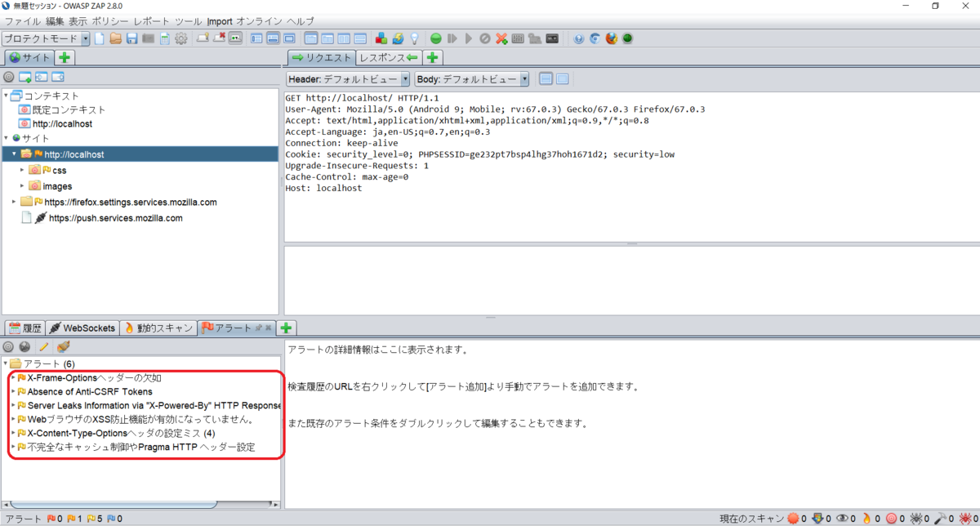
Task: Click the green radar HUD icon
Action: 626,38
